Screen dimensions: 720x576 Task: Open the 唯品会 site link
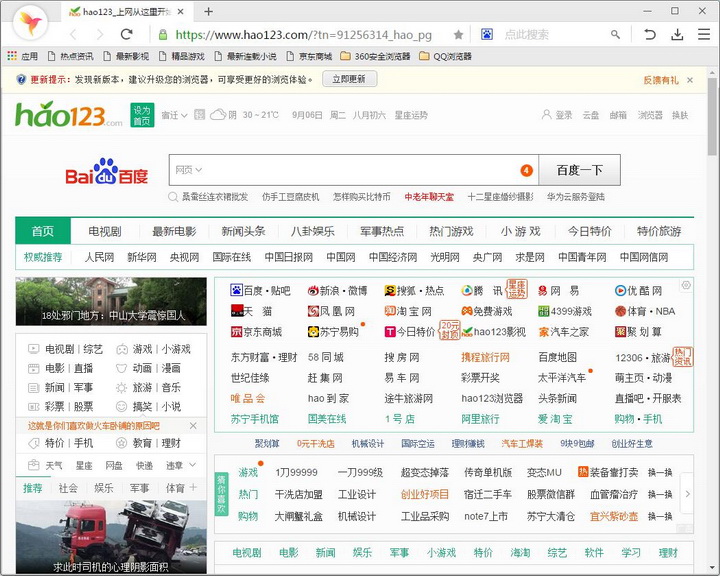(248, 398)
